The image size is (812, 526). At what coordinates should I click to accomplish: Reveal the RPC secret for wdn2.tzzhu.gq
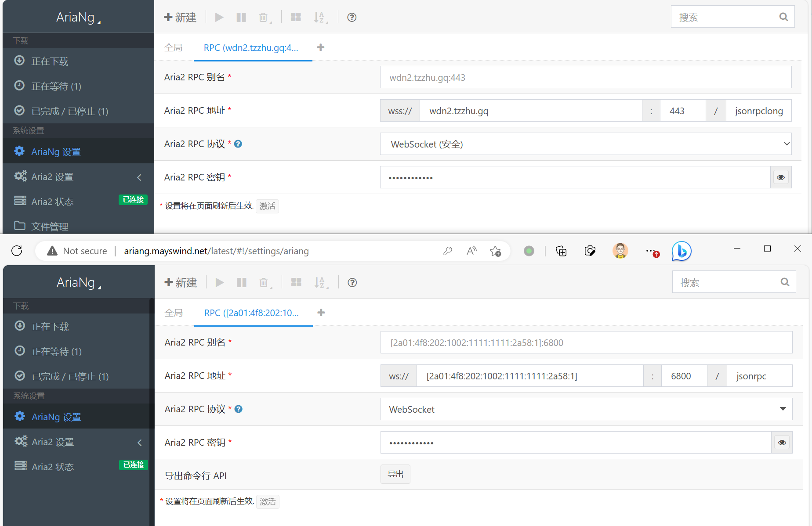(781, 177)
